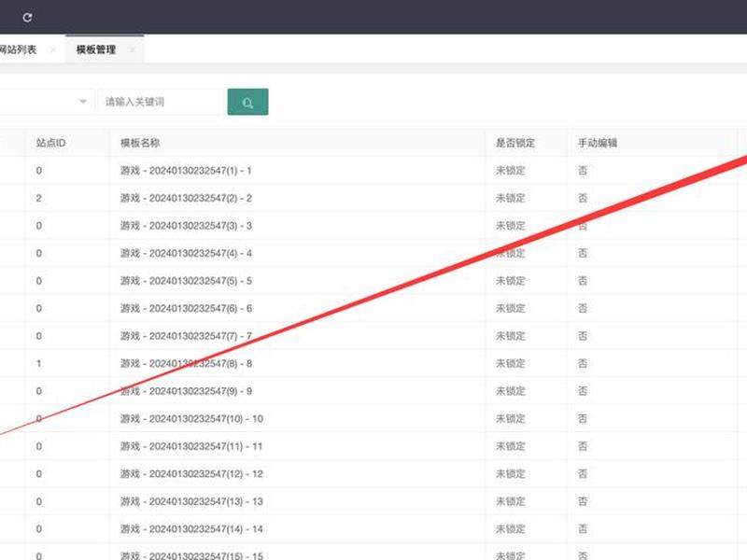Click the green search button
This screenshot has height=560, width=747.
(247, 102)
